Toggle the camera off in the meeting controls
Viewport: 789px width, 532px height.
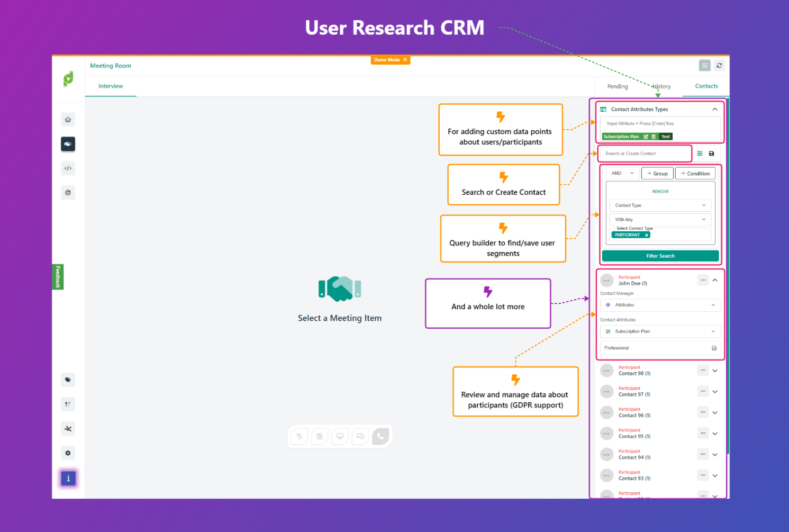pyautogui.click(x=319, y=436)
